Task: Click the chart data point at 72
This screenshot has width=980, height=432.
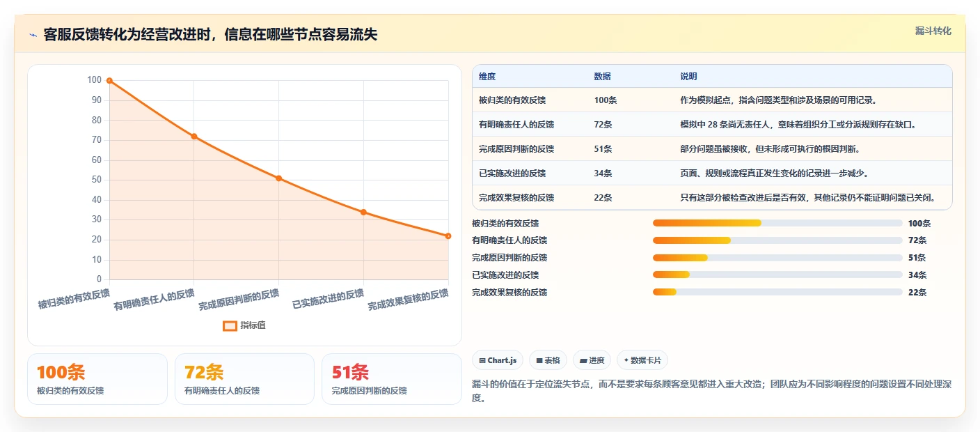Action: (x=194, y=137)
